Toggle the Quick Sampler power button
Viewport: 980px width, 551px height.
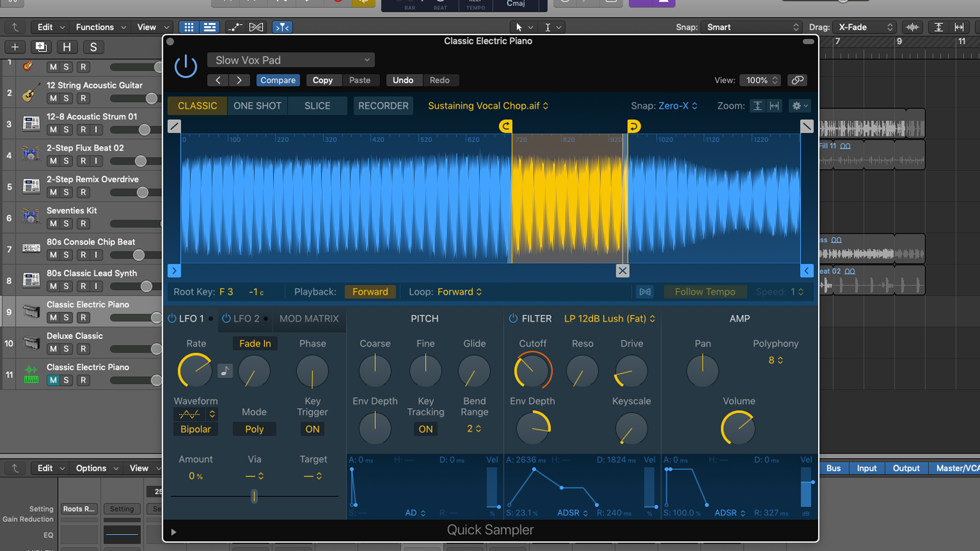(186, 67)
